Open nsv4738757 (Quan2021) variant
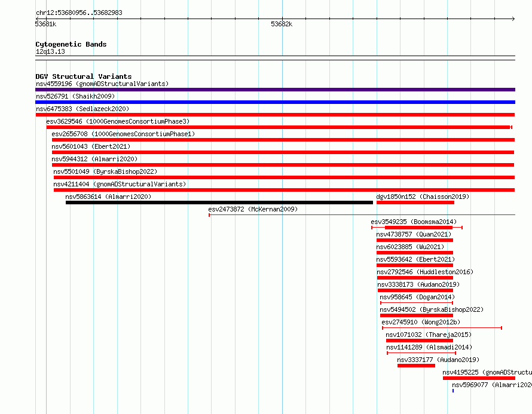Image resolution: width=532 pixels, height=414 pixels. 414,234
